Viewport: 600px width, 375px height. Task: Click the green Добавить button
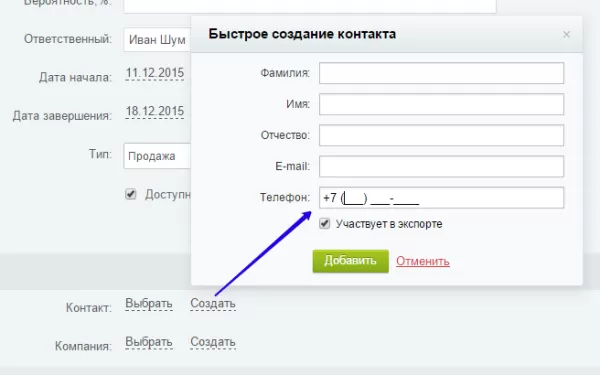pyautogui.click(x=351, y=261)
